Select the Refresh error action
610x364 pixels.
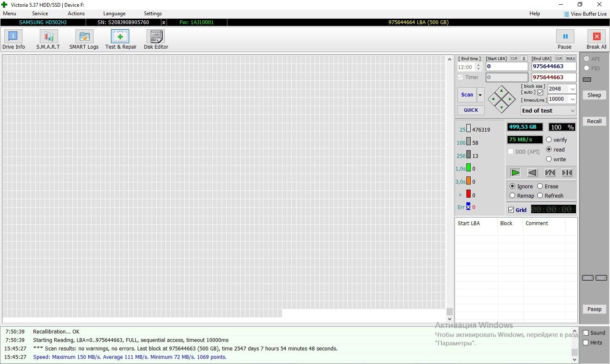click(x=540, y=196)
